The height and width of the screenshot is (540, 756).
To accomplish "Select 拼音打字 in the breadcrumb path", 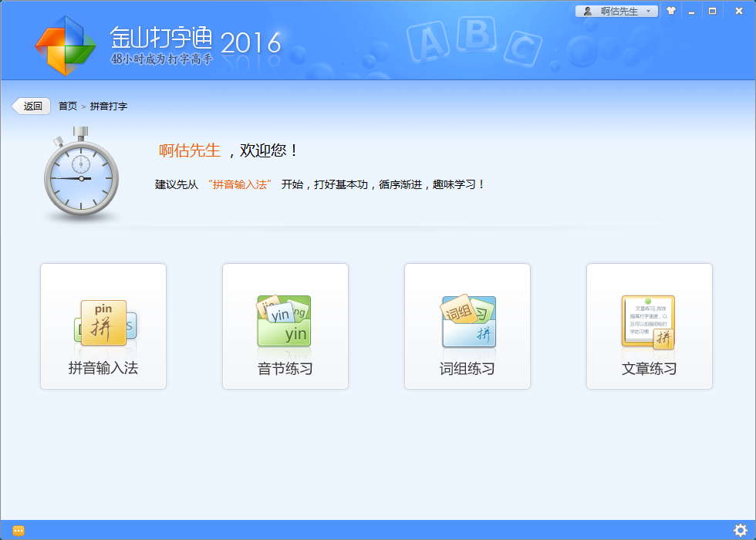I will click(109, 106).
